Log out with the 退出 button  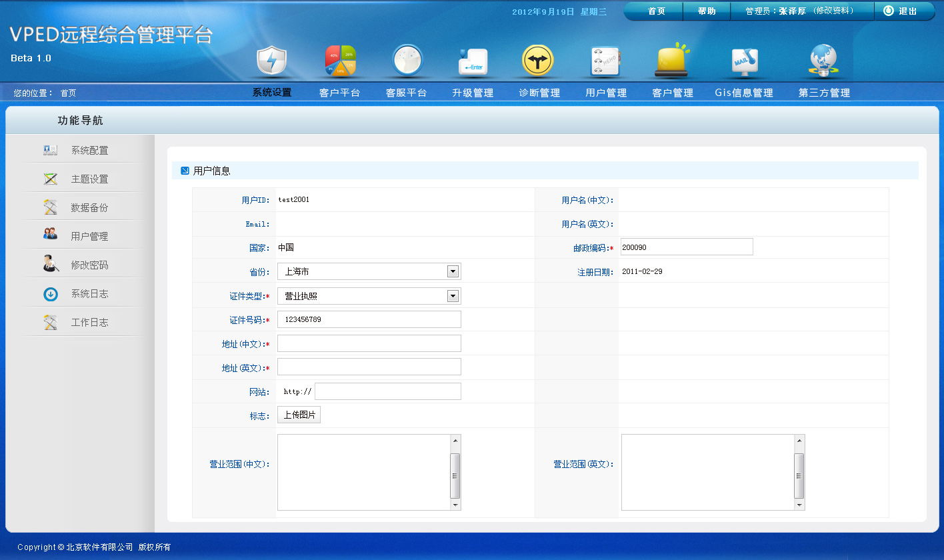[908, 11]
